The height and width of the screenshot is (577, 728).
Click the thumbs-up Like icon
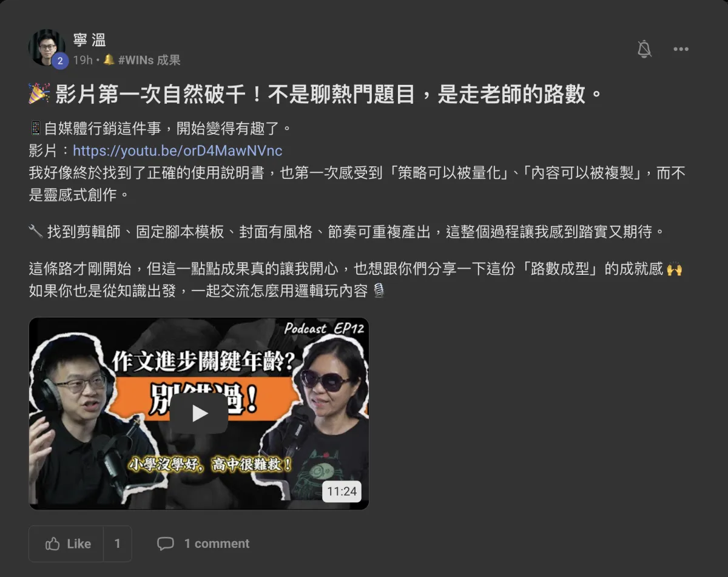coord(53,544)
